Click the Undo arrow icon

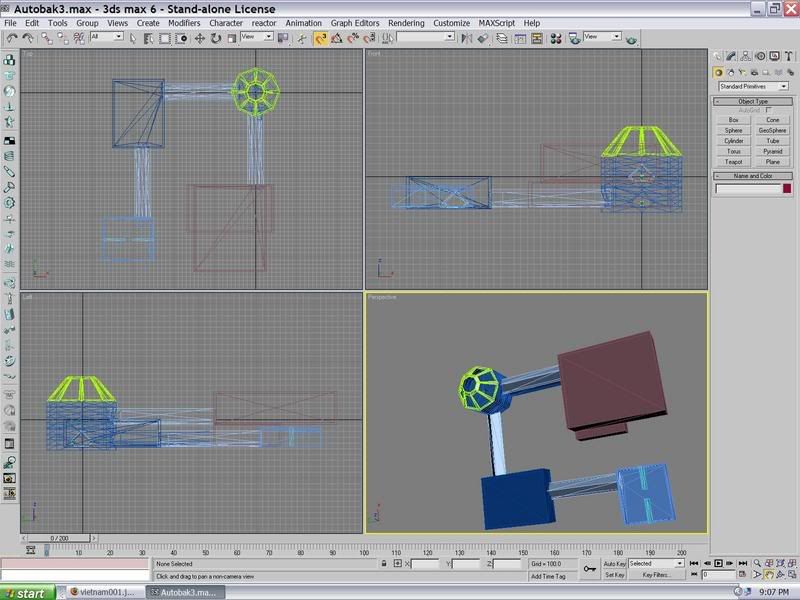click(x=11, y=38)
